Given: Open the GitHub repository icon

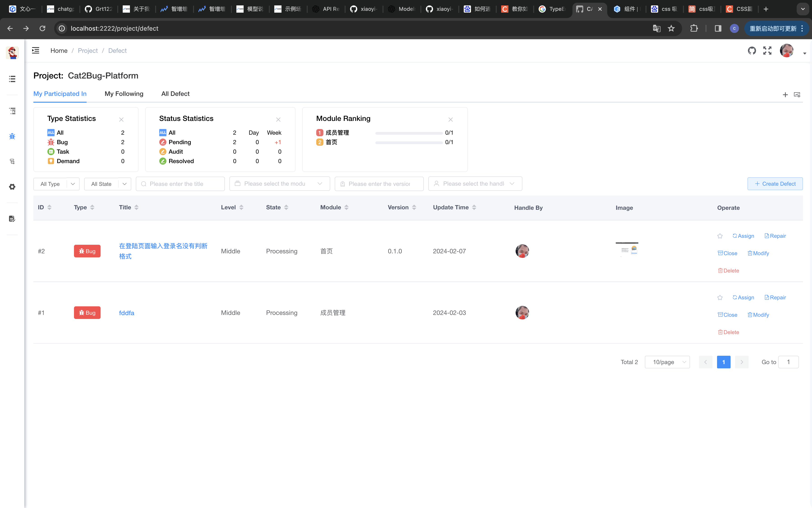Looking at the screenshot, I should click(752, 50).
